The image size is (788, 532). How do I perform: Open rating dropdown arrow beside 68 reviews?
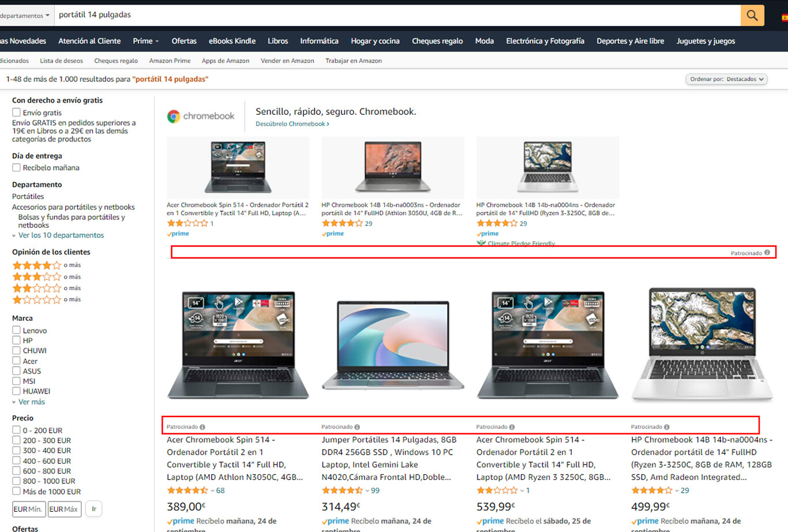pyautogui.click(x=213, y=491)
